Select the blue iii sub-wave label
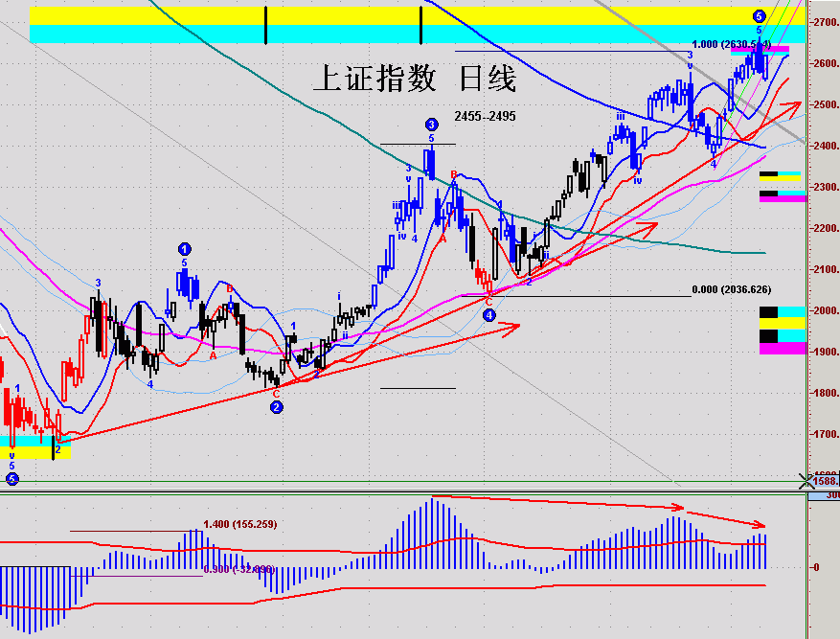 621,117
